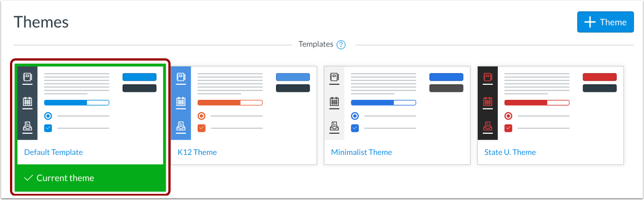Click the blue button swatch in Minimalist Theme
Viewport: 644px width, 200px height.
point(446,77)
